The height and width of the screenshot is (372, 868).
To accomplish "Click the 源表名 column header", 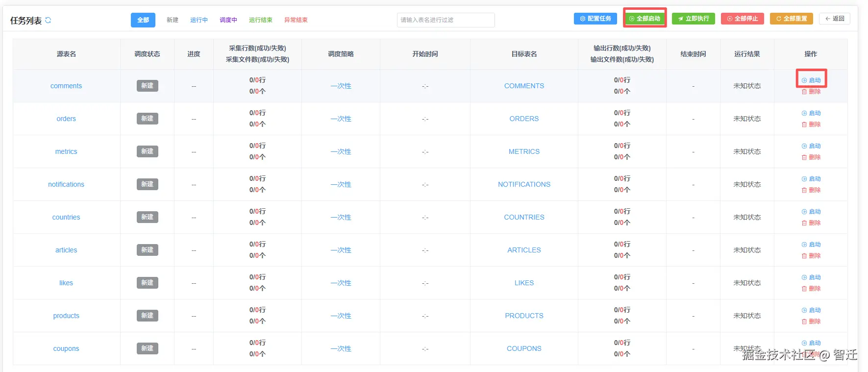I will (66, 54).
